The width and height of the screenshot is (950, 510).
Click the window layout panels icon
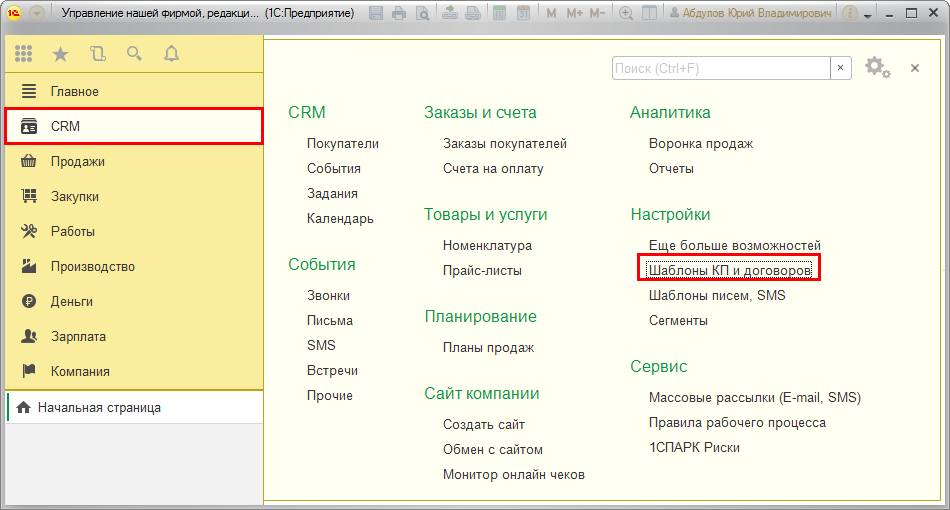[649, 13]
